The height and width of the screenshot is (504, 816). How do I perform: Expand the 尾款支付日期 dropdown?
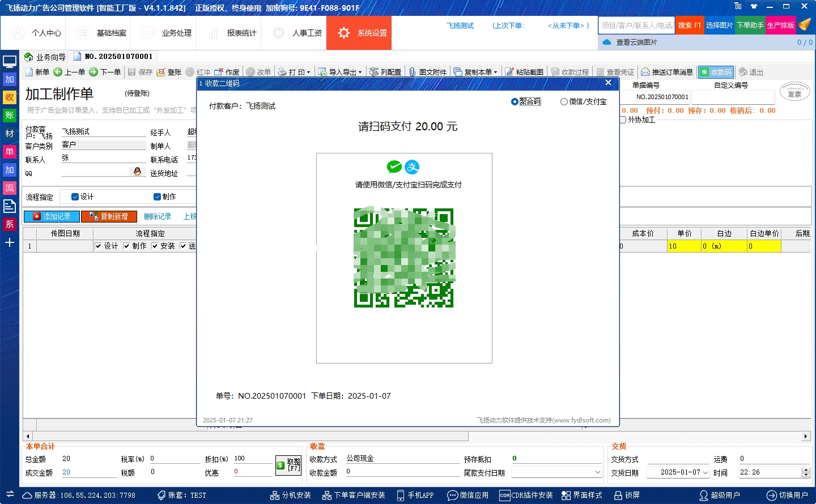[597, 472]
